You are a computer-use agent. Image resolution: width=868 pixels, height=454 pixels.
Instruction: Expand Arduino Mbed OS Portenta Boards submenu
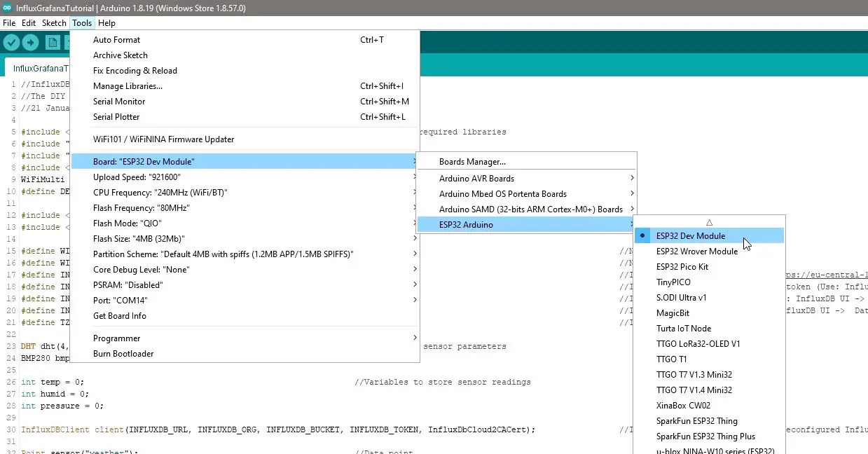coord(502,194)
